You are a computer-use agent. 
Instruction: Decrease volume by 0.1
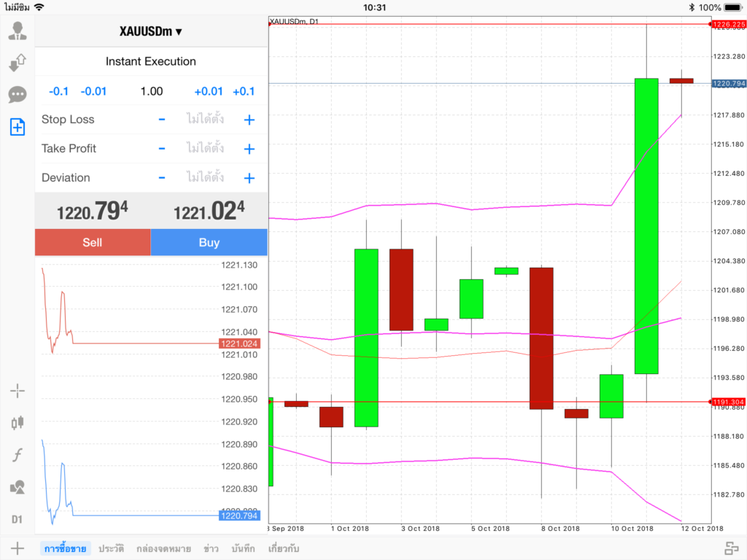(58, 91)
